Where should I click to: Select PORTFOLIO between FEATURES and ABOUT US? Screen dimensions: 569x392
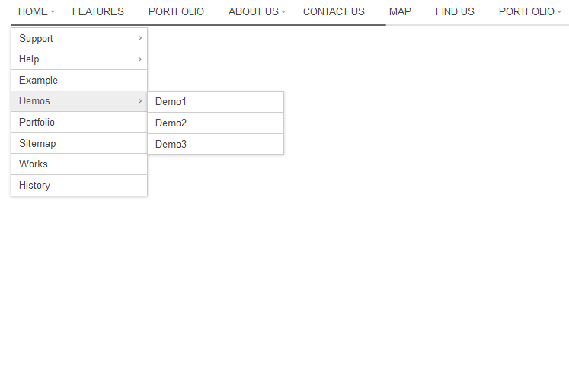pyautogui.click(x=176, y=12)
